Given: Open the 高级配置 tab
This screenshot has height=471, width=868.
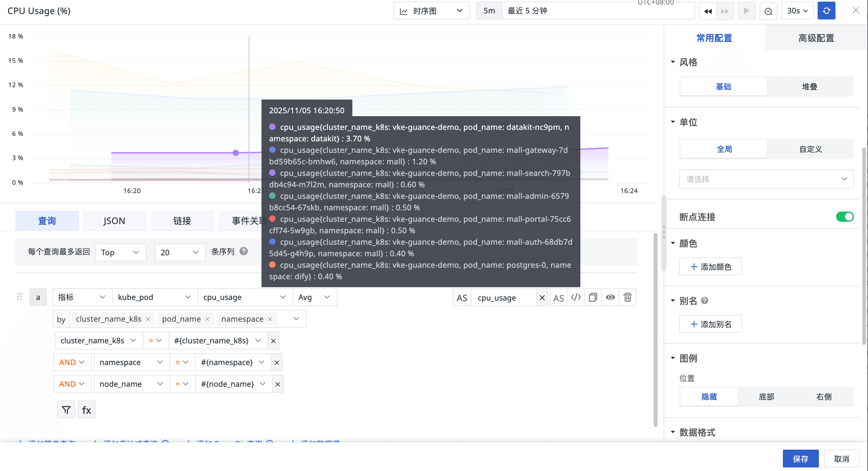Looking at the screenshot, I should point(816,38).
